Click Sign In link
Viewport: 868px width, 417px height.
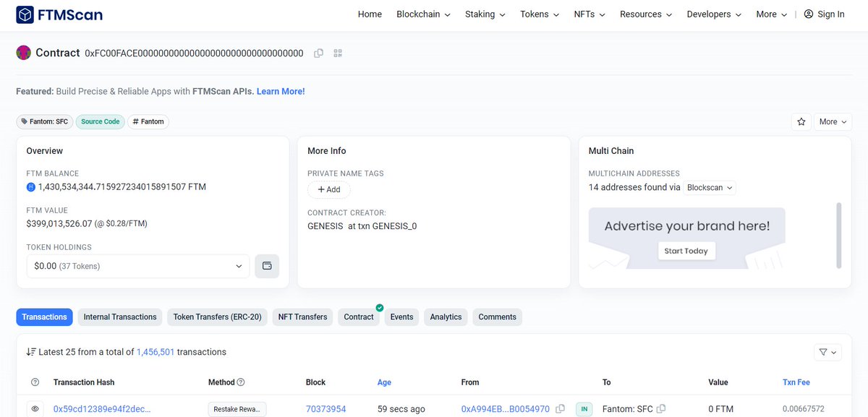click(830, 14)
